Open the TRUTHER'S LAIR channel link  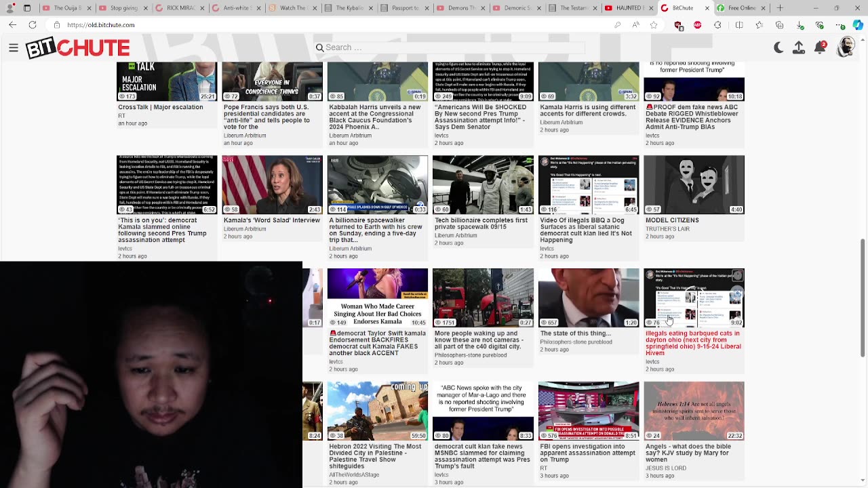click(x=667, y=229)
